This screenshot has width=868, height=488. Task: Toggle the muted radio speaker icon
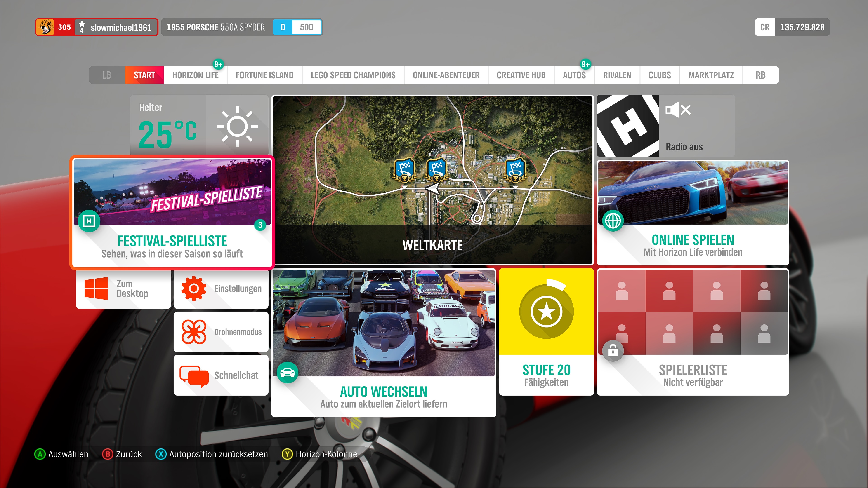click(678, 110)
